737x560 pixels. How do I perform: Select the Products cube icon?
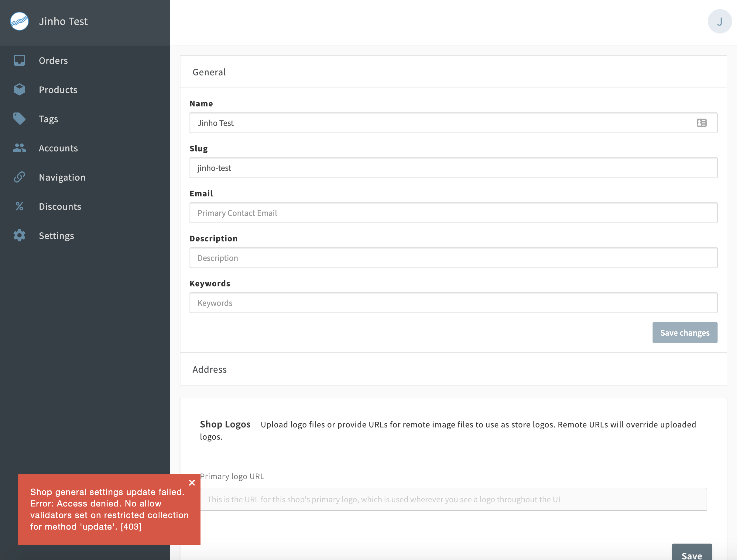click(x=19, y=89)
